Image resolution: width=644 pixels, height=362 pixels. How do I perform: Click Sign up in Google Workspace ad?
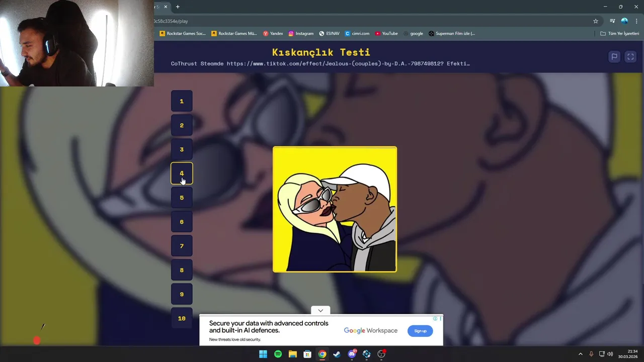point(420,331)
